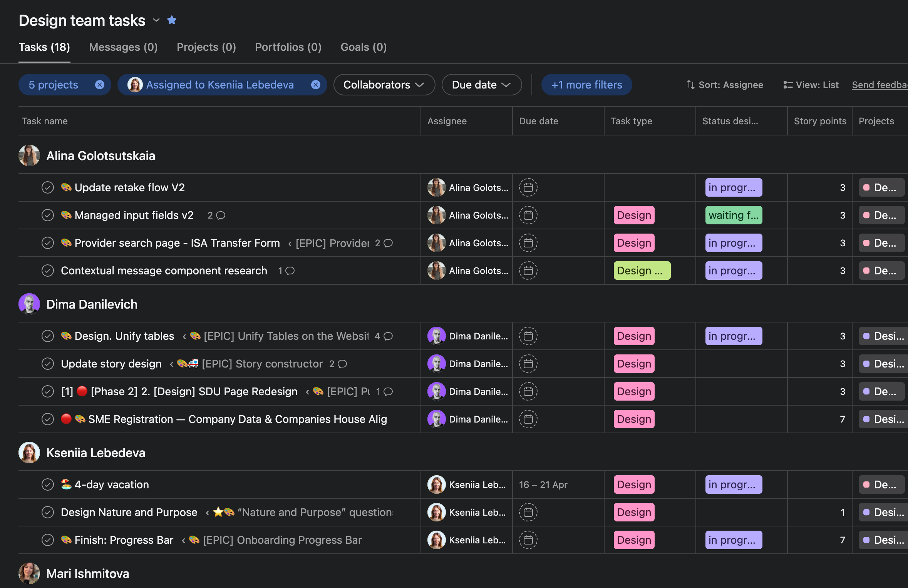Mark Managed input fields v2 complete
The image size is (908, 588).
tap(48, 215)
